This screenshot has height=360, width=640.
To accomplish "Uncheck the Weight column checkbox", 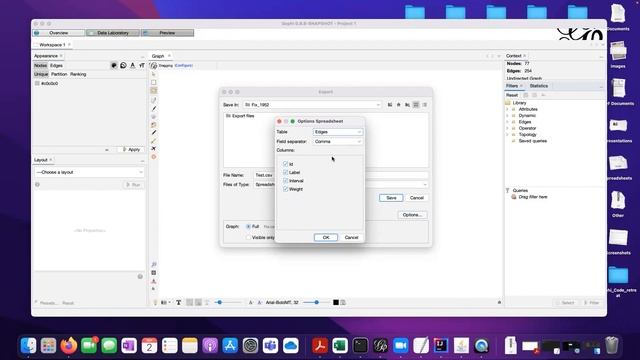I will 285,189.
